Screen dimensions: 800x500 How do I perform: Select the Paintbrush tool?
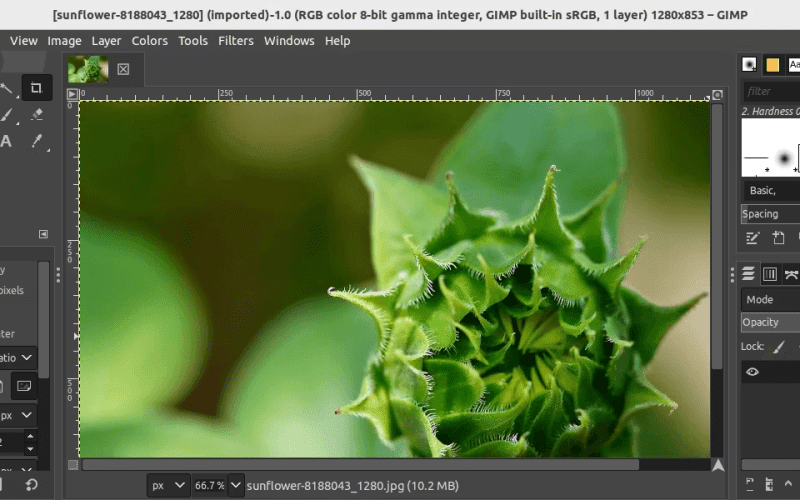6,115
